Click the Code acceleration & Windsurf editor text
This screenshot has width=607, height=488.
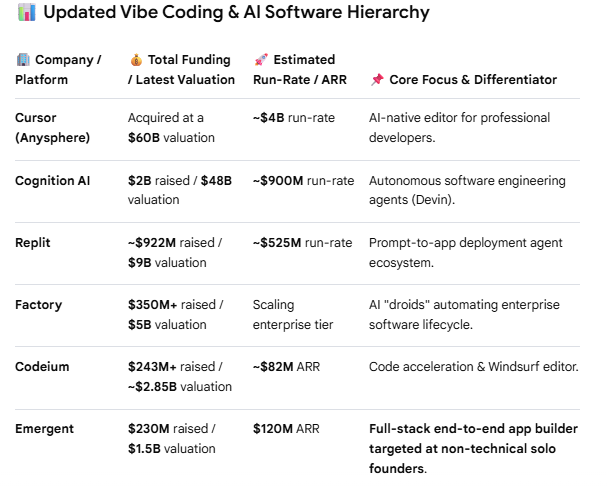click(474, 366)
